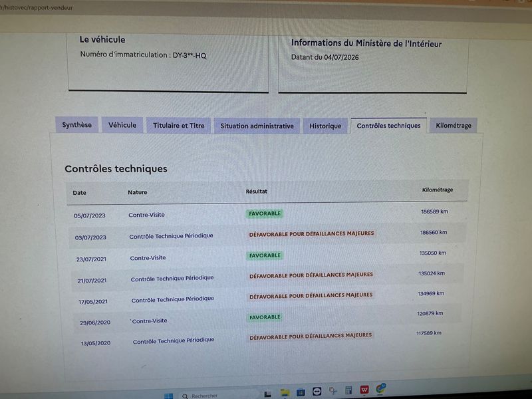
Task: Click the Date column header
Action: point(79,193)
